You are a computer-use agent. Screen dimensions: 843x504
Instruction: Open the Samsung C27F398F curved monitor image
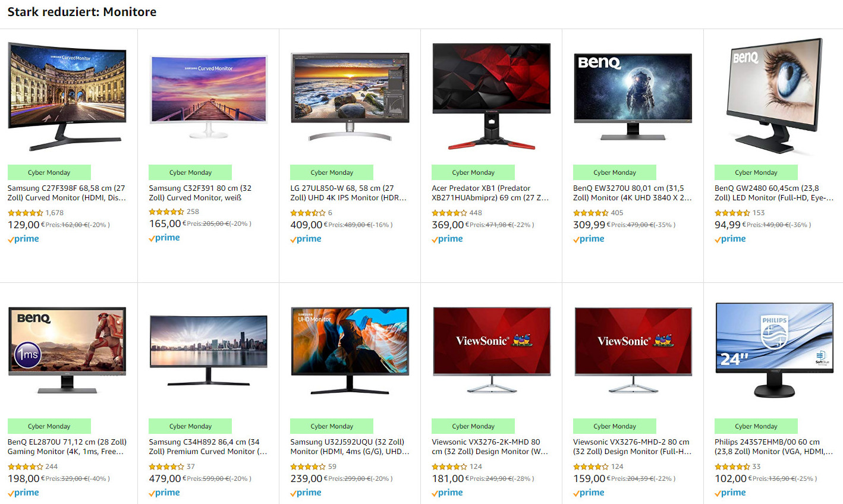point(67,96)
